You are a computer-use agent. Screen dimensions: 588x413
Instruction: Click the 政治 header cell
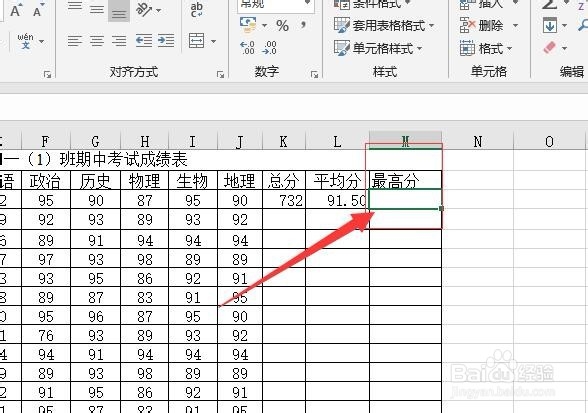click(x=46, y=180)
